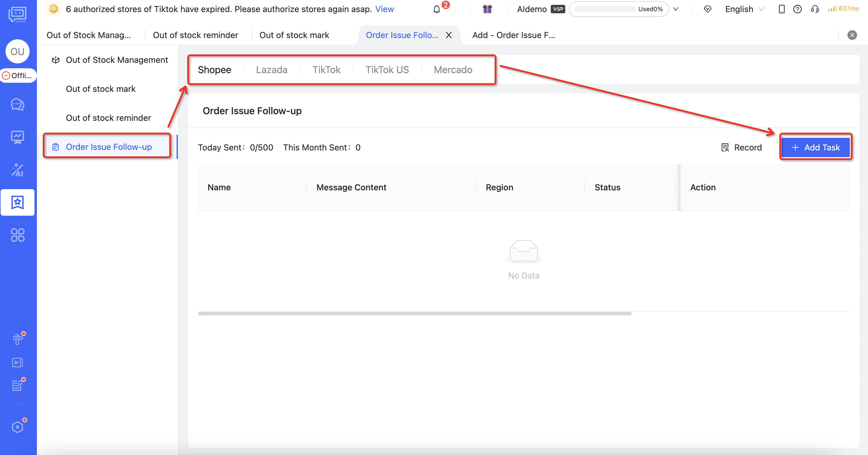Open Out of stock mark in sidebar

pos(101,89)
